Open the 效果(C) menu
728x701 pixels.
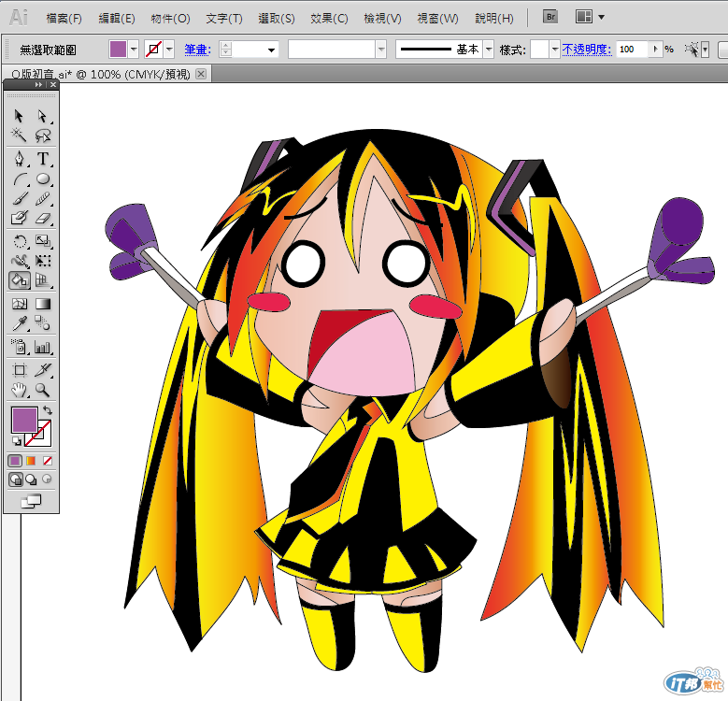tap(329, 18)
